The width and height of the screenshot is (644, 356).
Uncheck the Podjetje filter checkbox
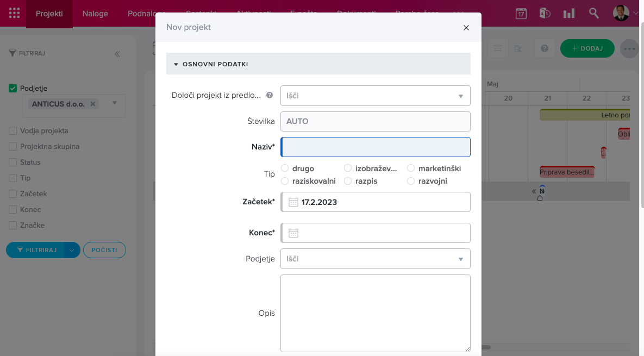13,88
